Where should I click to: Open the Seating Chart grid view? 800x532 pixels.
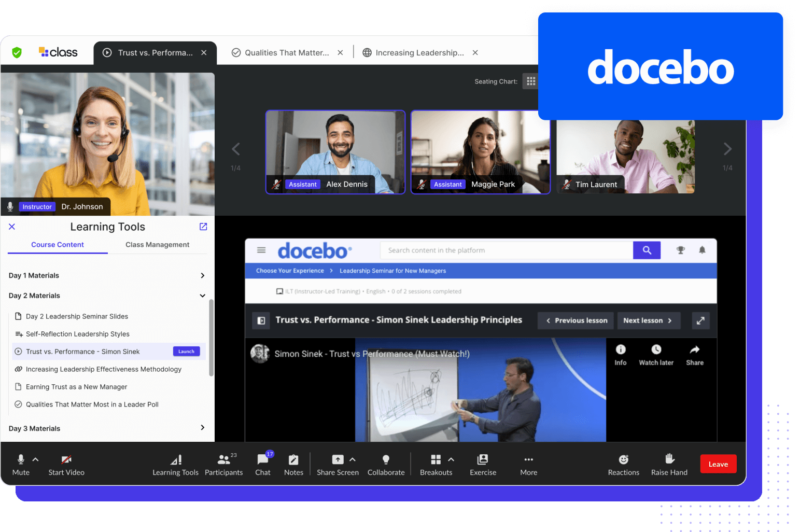(x=530, y=81)
